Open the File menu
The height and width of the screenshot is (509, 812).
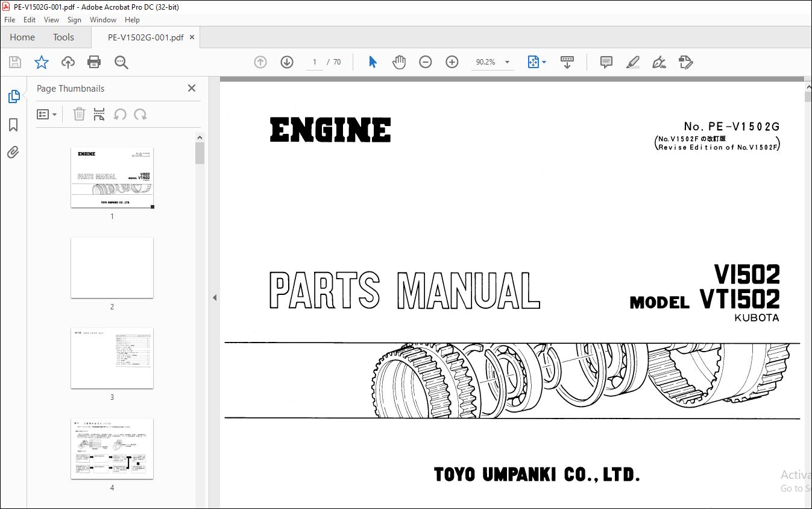(10, 20)
